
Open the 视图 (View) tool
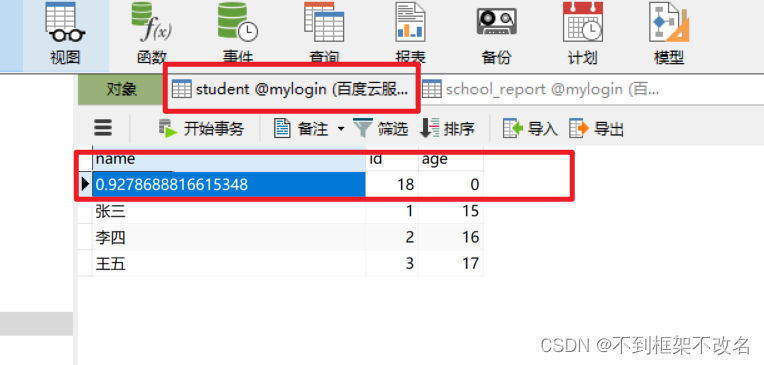pos(65,34)
